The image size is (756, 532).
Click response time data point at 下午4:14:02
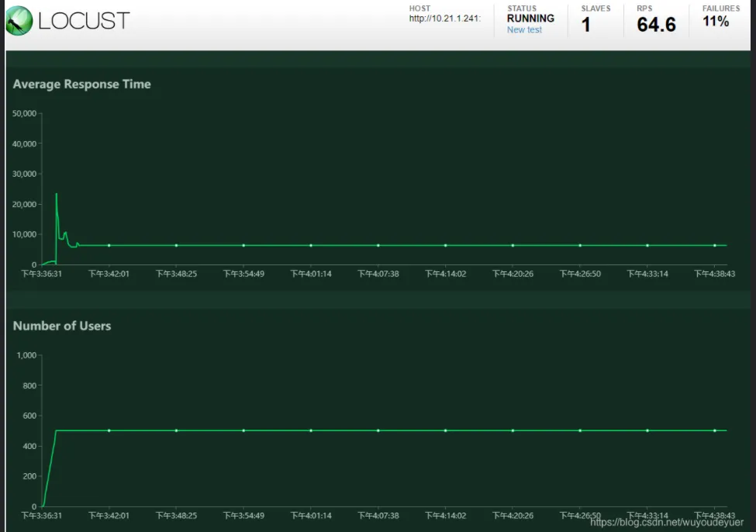(x=446, y=246)
